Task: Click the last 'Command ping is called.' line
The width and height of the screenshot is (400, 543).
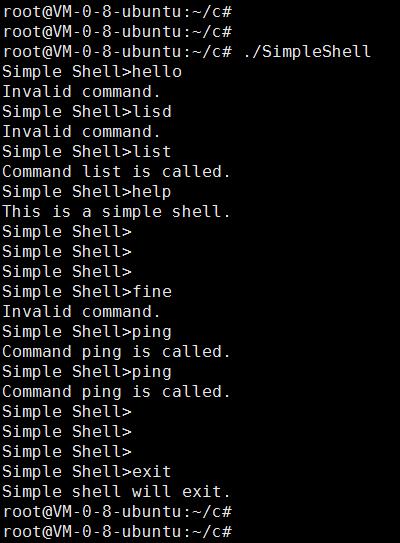Action: pyautogui.click(x=116, y=392)
